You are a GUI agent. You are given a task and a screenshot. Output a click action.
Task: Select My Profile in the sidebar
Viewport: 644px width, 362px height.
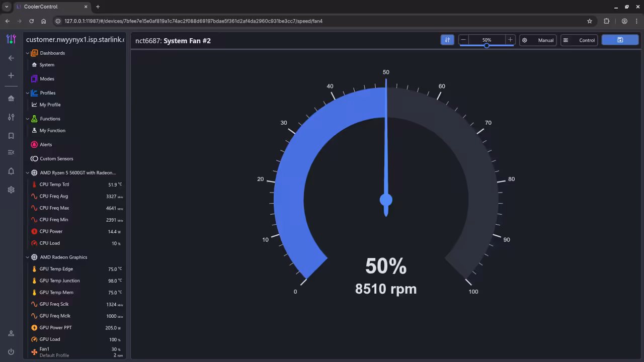click(x=50, y=105)
